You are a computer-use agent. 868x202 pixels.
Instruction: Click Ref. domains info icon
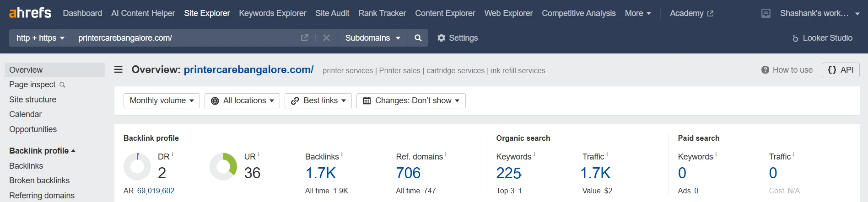tap(446, 154)
